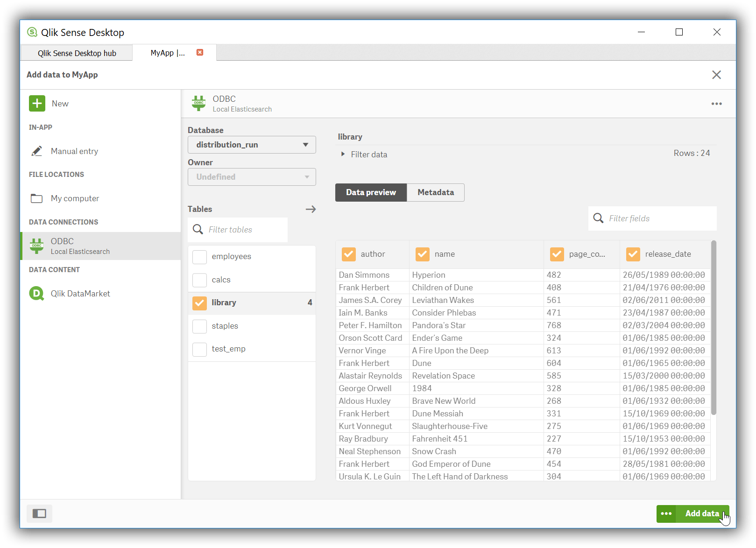
Task: Create a New data connection
Action: click(x=37, y=103)
